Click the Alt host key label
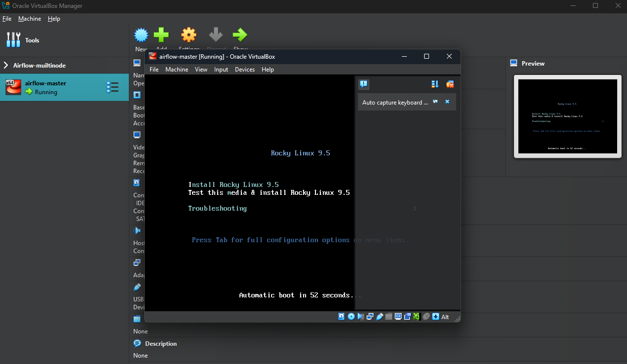 coord(445,317)
